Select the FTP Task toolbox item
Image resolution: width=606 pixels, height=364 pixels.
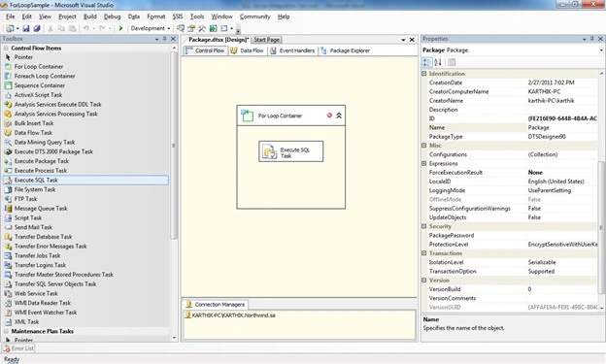tap(25, 199)
